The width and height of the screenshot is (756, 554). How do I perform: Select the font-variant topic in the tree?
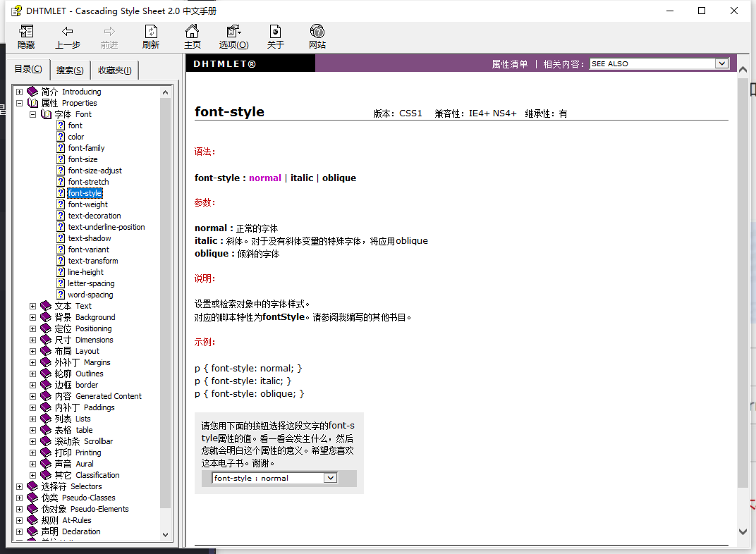(x=89, y=249)
